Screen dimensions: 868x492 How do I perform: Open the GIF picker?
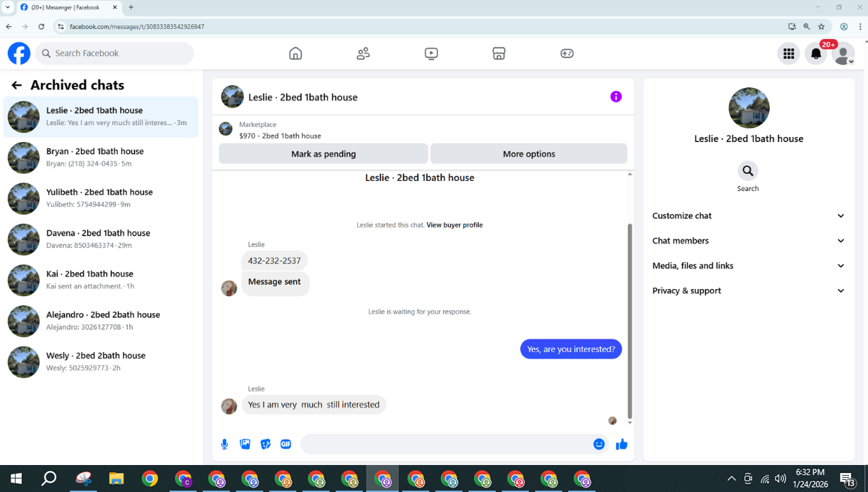tap(286, 444)
